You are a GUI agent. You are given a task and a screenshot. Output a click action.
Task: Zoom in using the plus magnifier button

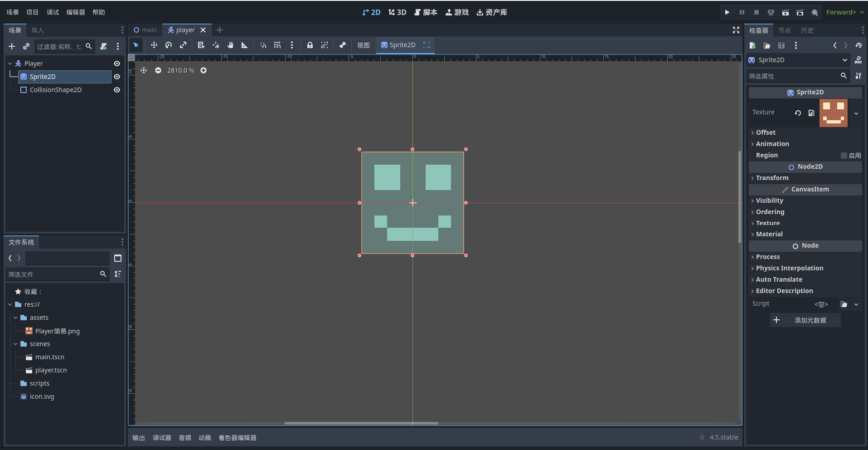(x=204, y=70)
